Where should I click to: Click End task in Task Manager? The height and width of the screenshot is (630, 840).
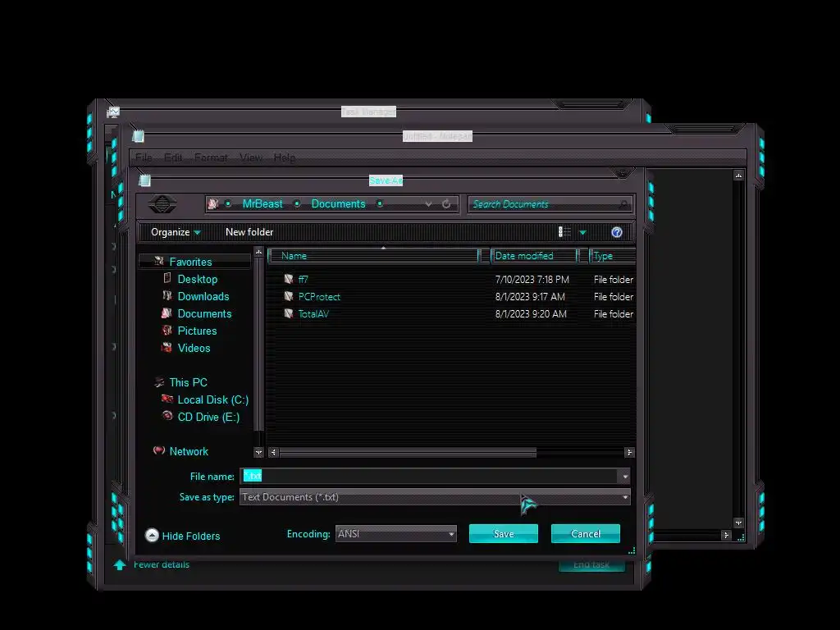(x=591, y=564)
